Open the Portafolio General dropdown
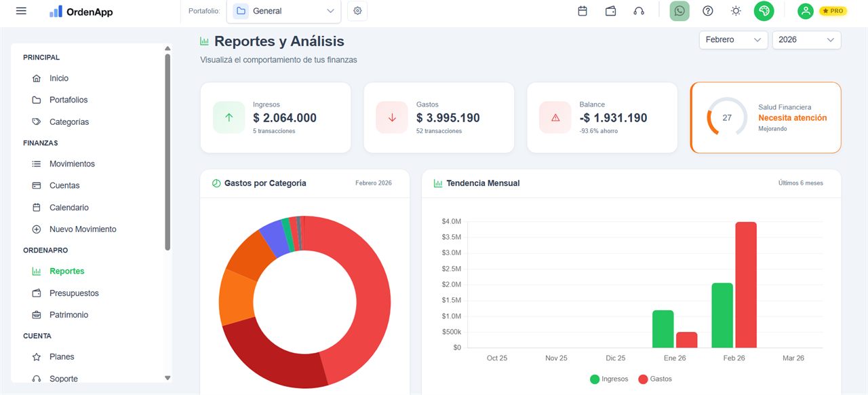The width and height of the screenshot is (868, 395). click(283, 11)
